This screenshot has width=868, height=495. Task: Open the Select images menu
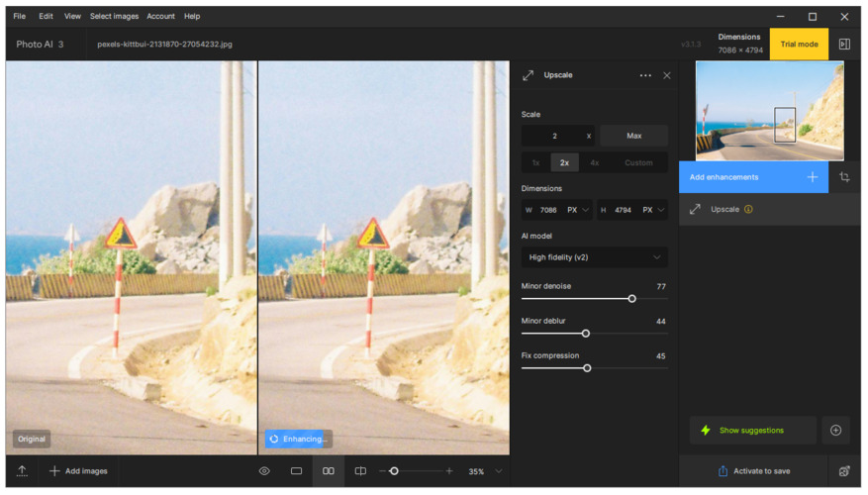114,16
